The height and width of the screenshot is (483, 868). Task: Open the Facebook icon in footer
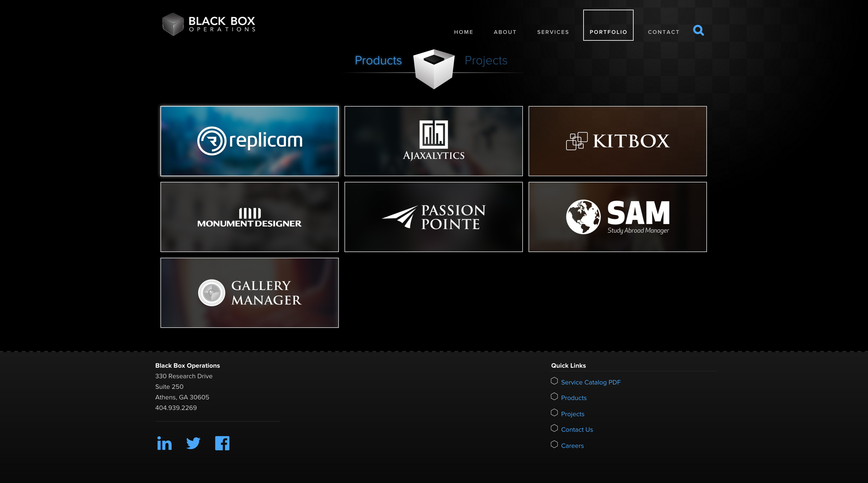tap(222, 443)
